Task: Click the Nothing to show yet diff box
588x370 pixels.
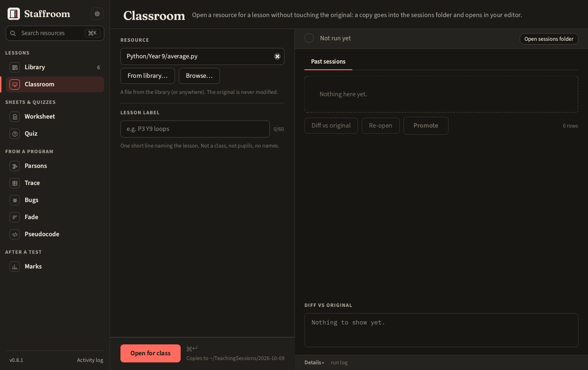Action: 441,330
